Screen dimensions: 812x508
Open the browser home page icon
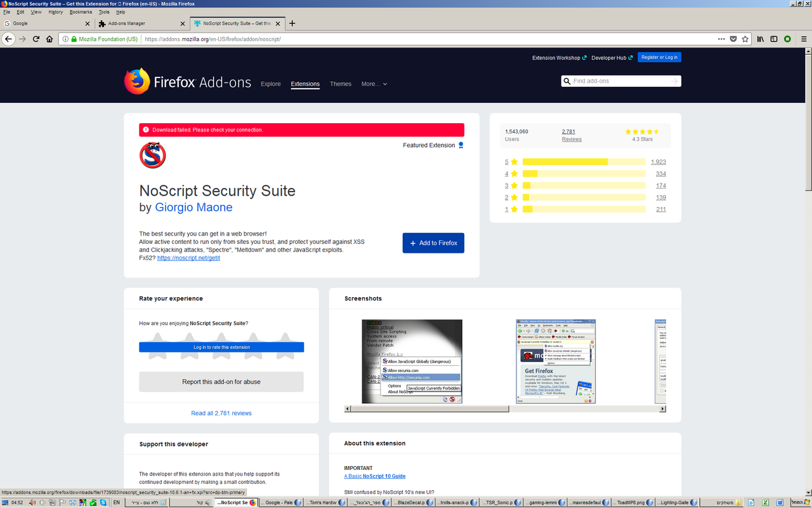click(x=49, y=39)
